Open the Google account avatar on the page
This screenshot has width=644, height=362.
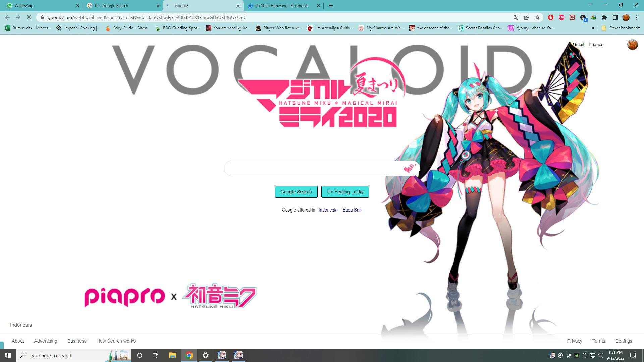(632, 44)
